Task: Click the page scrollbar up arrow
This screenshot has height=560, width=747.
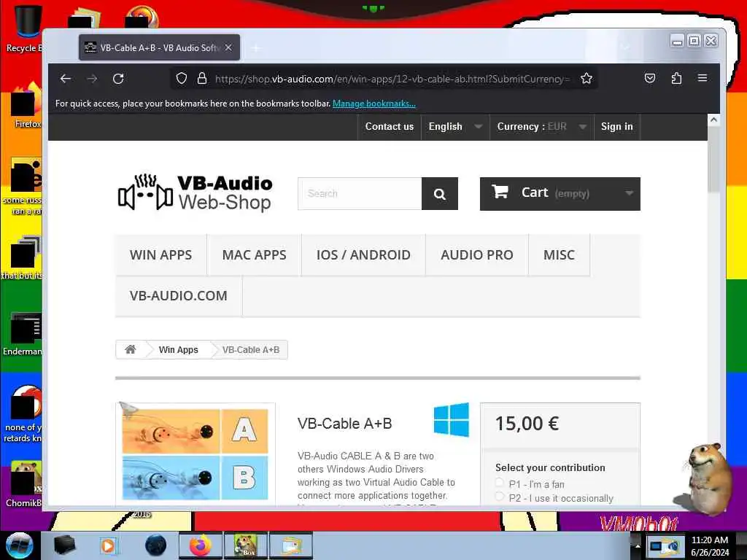Action: click(713, 120)
